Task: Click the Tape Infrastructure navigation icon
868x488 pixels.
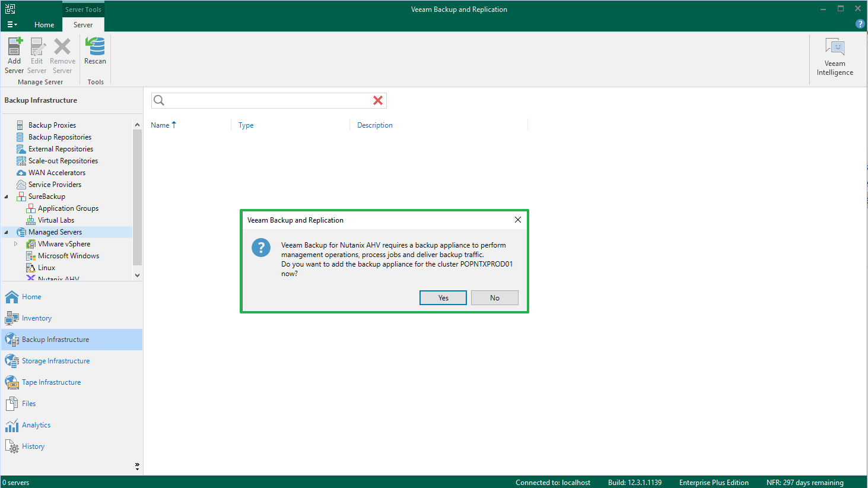Action: [x=12, y=382]
